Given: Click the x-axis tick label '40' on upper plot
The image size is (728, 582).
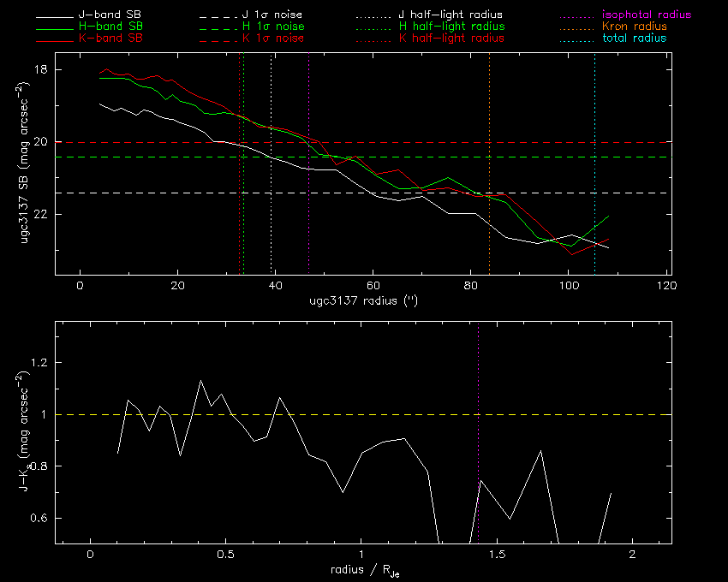Looking at the screenshot, I should point(275,285).
